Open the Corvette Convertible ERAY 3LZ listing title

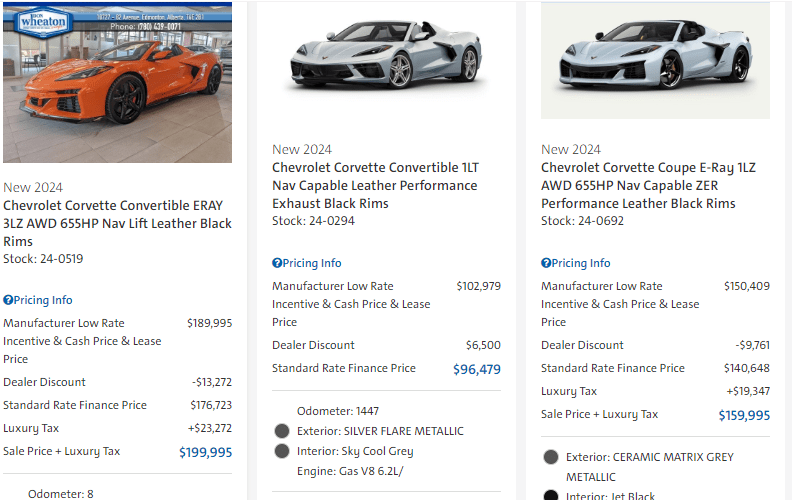(117, 223)
